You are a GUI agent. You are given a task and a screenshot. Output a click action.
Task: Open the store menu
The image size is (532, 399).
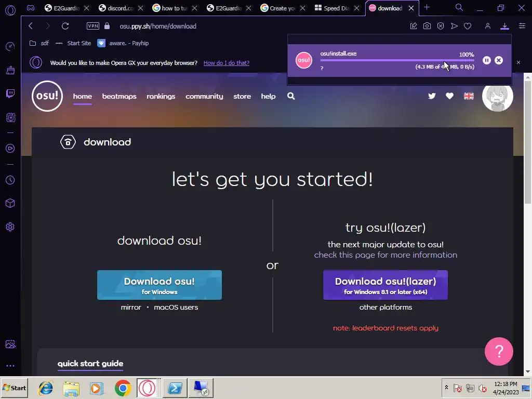[242, 96]
